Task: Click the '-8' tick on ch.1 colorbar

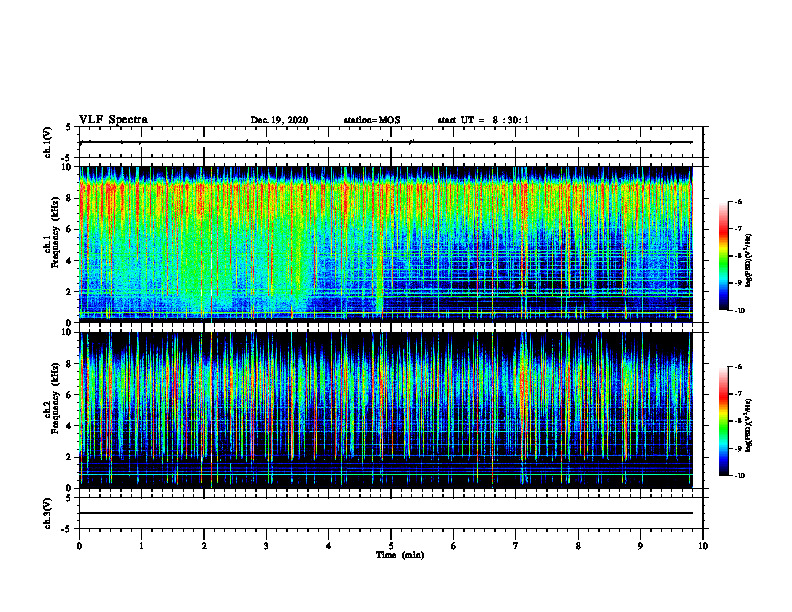Action: [x=739, y=256]
